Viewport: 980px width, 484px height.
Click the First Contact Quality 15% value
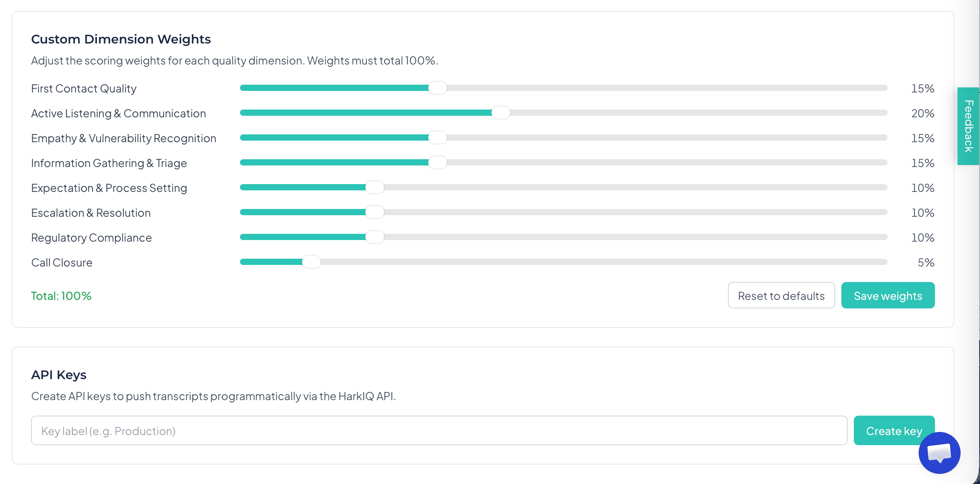click(x=923, y=89)
